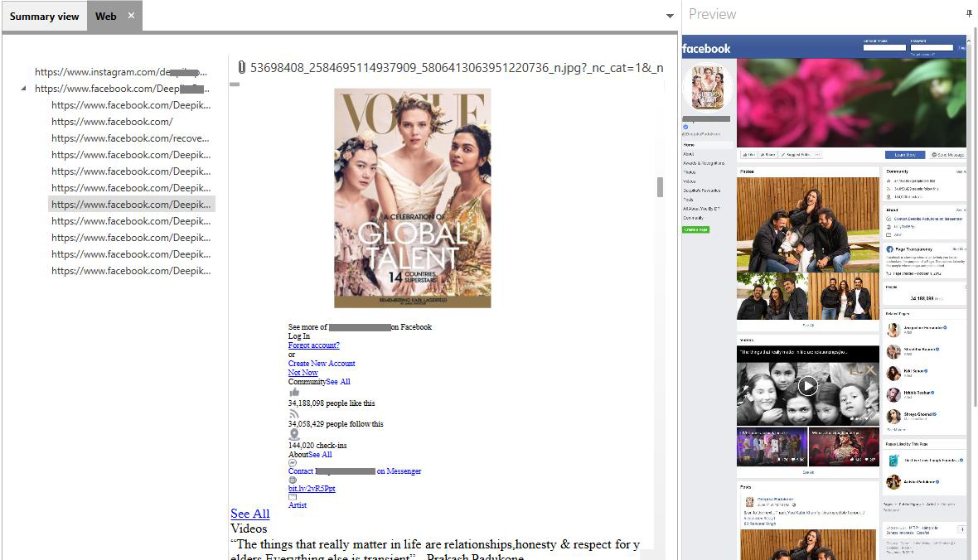Image resolution: width=978 pixels, height=560 pixels.
Task: Click the check-ins location pin icon
Action: (293, 434)
